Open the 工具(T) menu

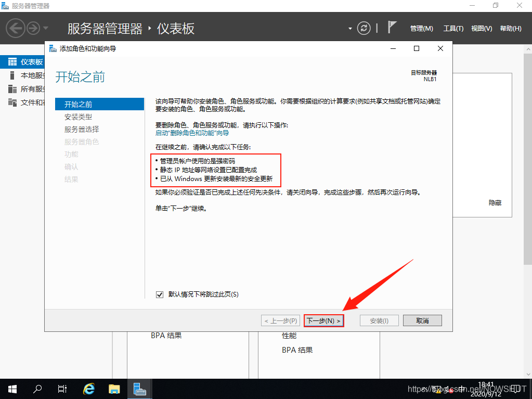click(x=453, y=29)
